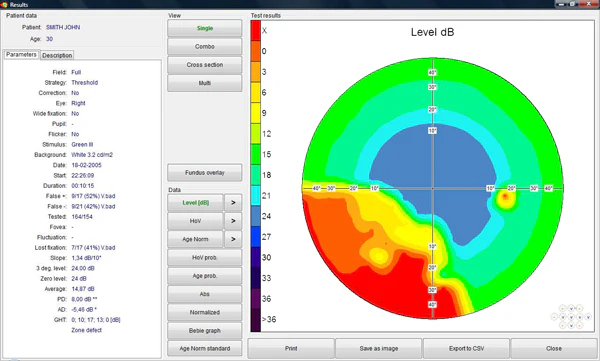Image resolution: width=600 pixels, height=361 pixels.
Task: Click the cyan 21 dB legend swatch
Action: pyautogui.click(x=256, y=196)
